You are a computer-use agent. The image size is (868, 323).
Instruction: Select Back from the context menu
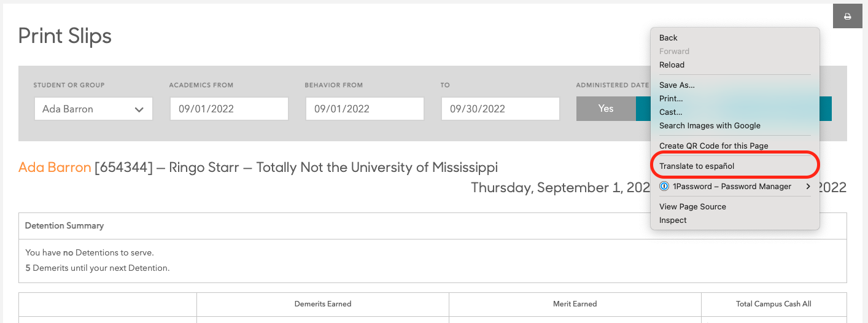click(x=668, y=38)
